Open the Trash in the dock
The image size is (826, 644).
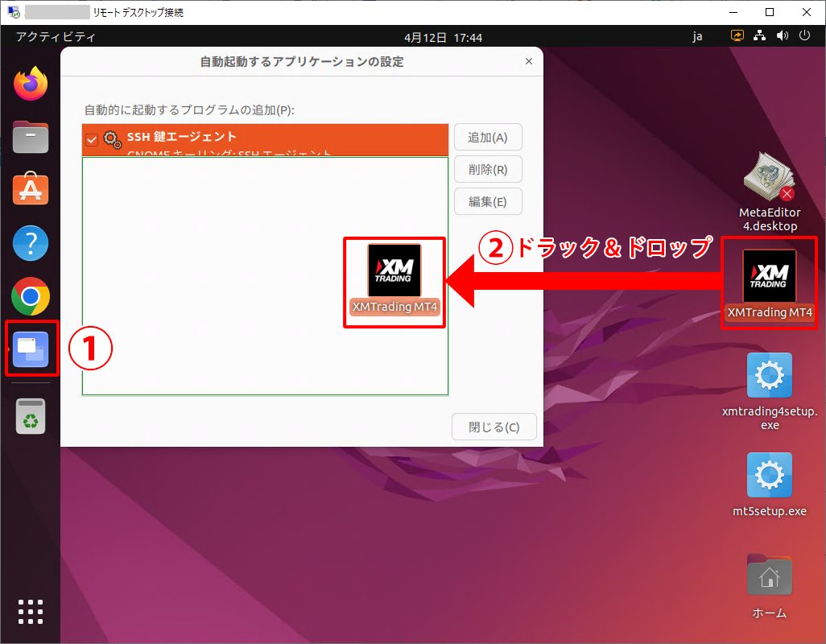click(31, 416)
